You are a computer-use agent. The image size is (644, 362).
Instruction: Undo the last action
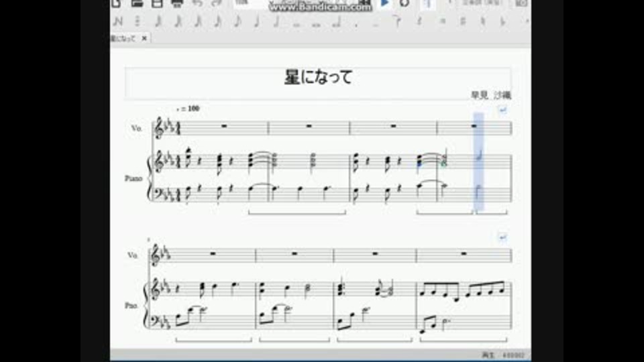coord(197,3)
